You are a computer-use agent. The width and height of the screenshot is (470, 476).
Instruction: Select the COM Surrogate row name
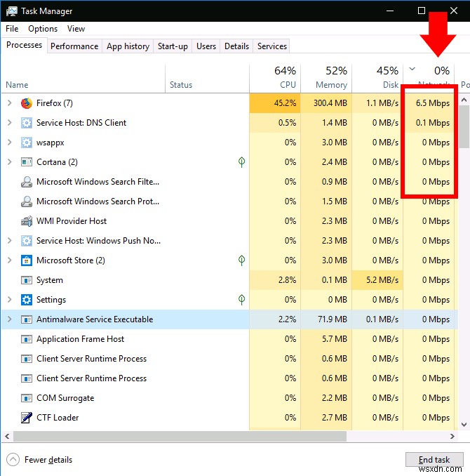pos(65,398)
